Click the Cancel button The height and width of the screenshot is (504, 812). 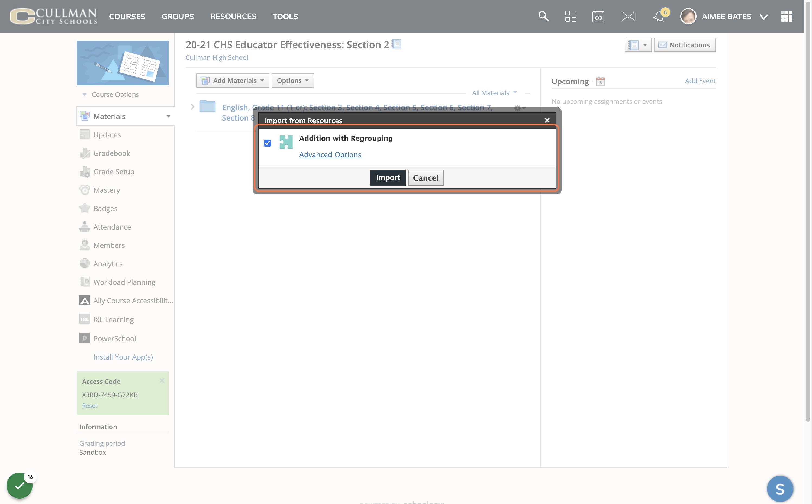pos(426,178)
